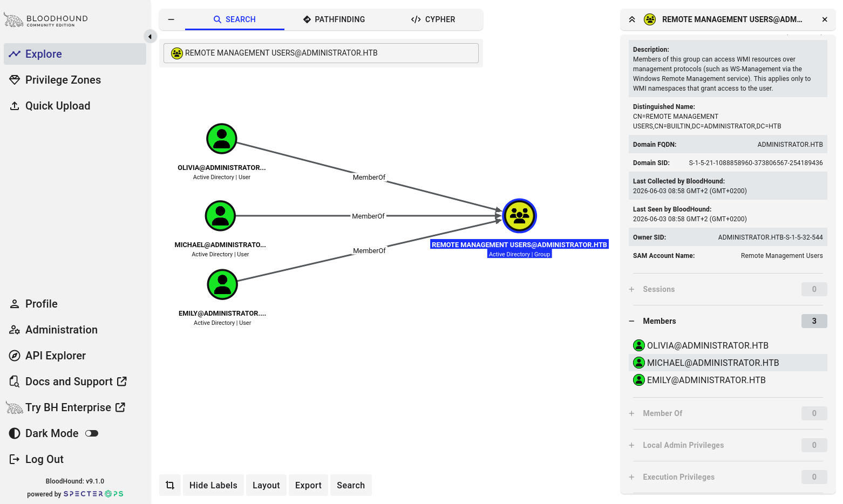Click the Remote Management Users SAM Account Name value

(x=781, y=256)
